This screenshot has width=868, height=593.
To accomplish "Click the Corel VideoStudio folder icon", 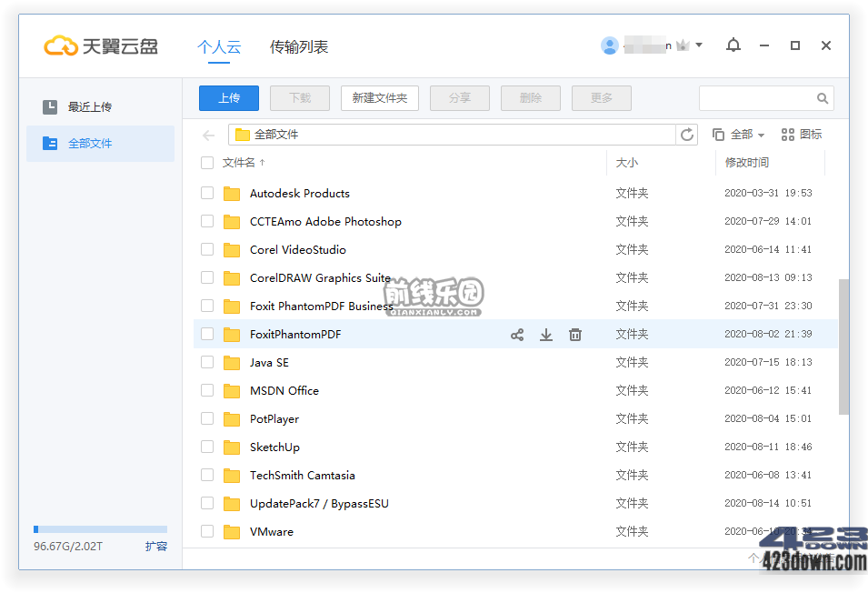I will pos(232,250).
